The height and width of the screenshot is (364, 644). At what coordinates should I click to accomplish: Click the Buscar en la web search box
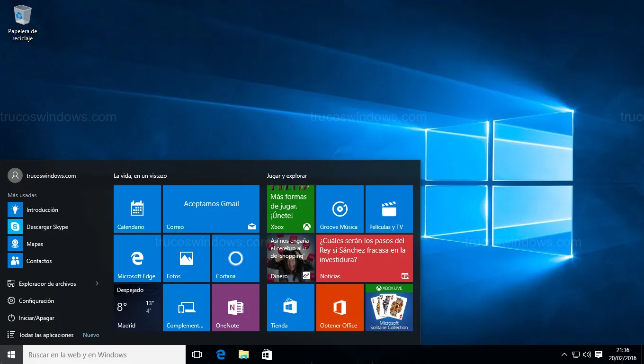[x=104, y=355]
